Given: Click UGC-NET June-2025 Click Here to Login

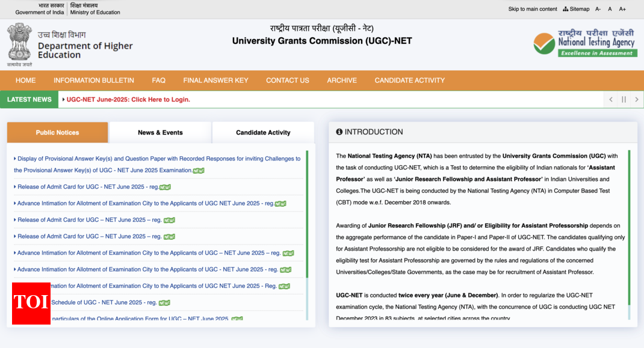Looking at the screenshot, I should (128, 100).
